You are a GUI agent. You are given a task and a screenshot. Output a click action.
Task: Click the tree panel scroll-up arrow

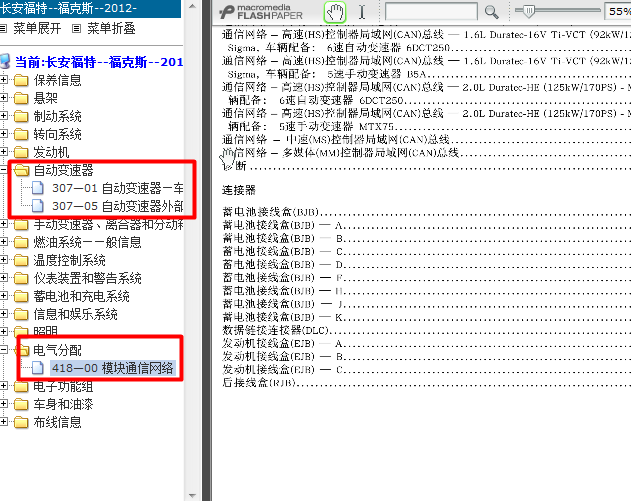(192, 6)
